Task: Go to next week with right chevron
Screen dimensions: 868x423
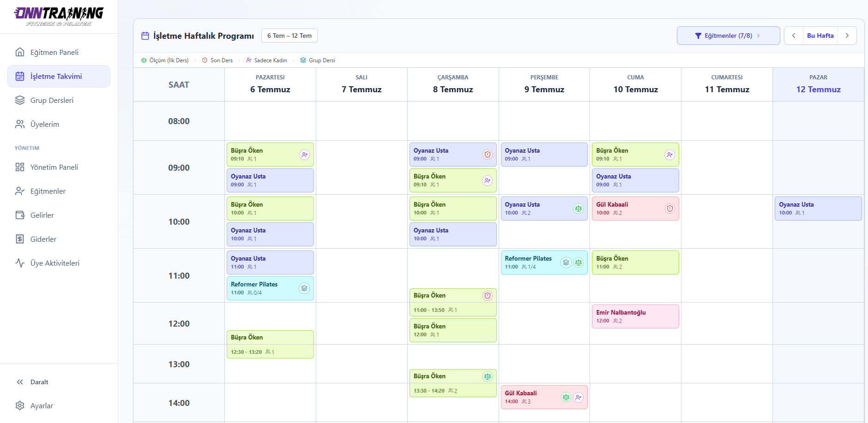Action: pos(847,36)
